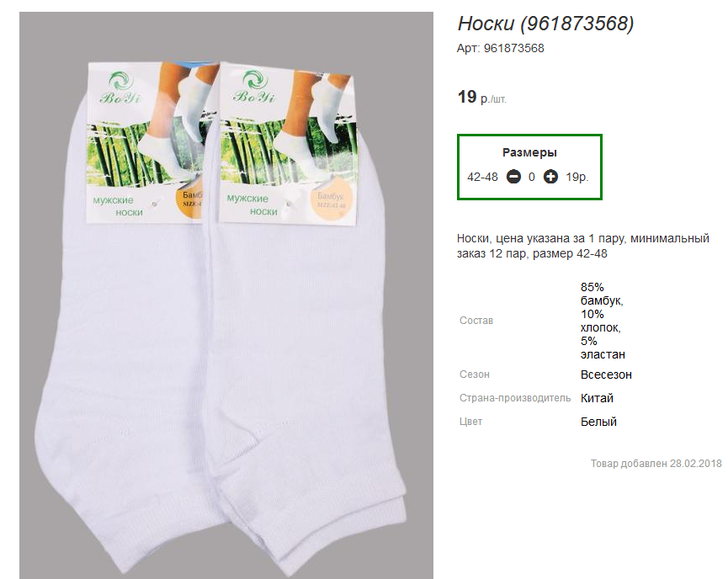Click the Сезон attribute label

point(475,374)
